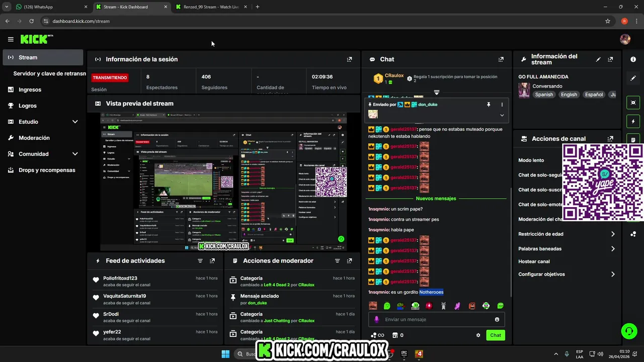This screenshot has height=362, width=644.
Task: Pop out the Acciones de canal panel
Action: (610, 139)
